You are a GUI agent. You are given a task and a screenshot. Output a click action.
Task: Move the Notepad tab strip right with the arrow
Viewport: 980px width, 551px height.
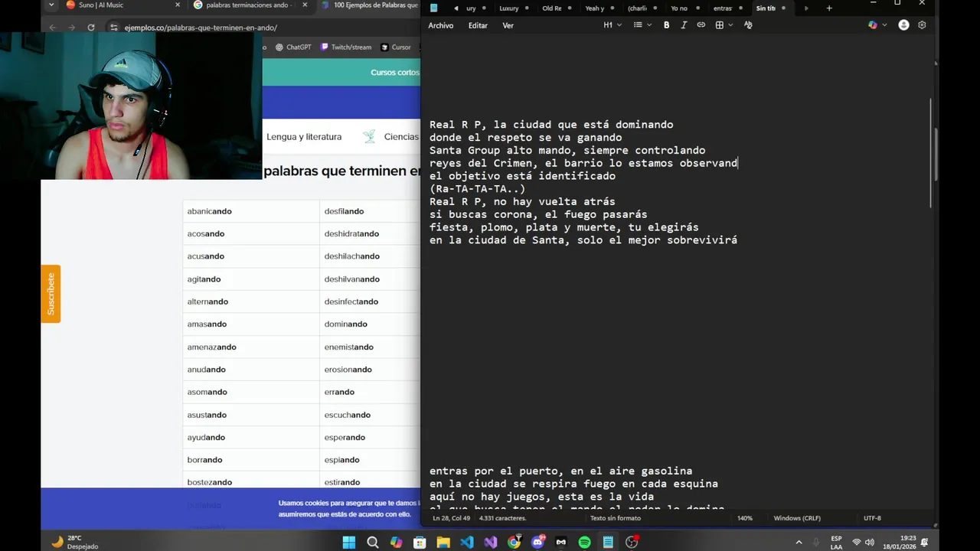coord(805,8)
